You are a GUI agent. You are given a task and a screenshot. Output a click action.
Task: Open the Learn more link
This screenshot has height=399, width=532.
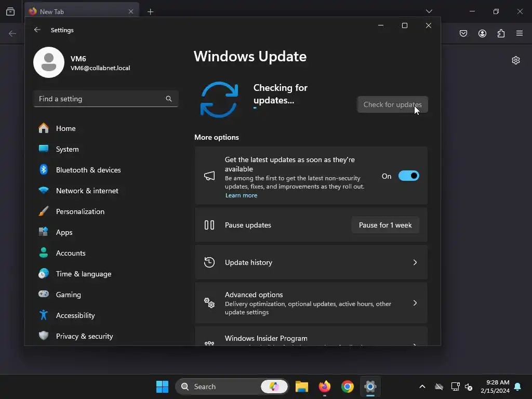click(x=241, y=195)
